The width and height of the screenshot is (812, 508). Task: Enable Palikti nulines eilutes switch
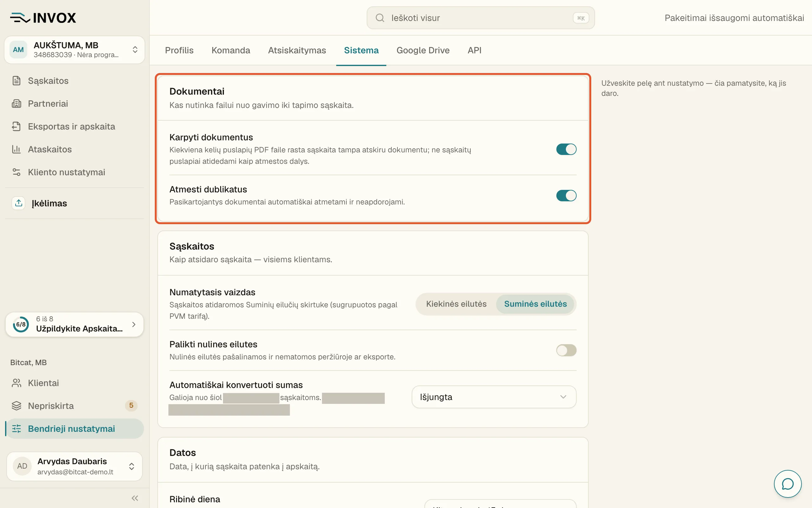[x=566, y=351]
